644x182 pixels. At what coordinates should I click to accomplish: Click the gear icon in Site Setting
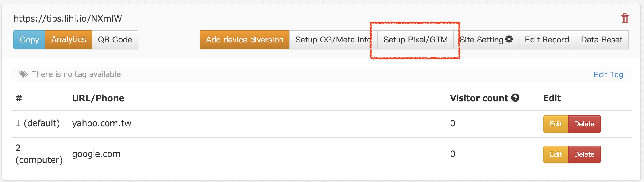[x=509, y=39]
